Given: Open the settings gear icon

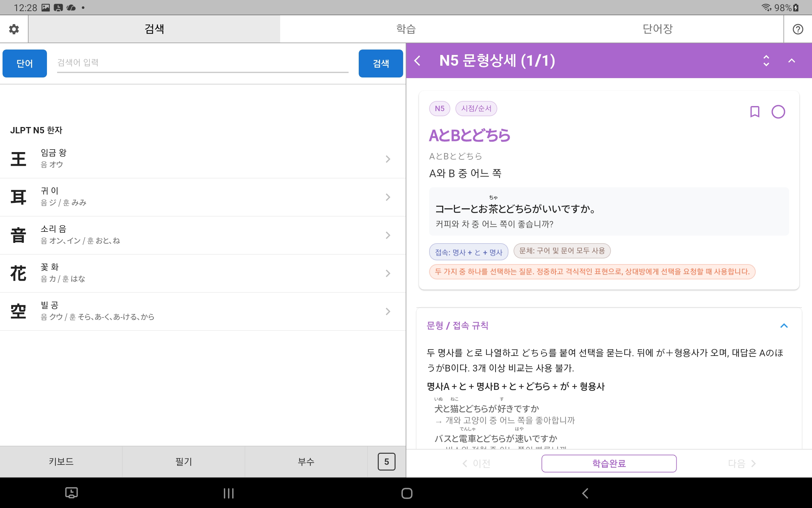Looking at the screenshot, I should (14, 29).
